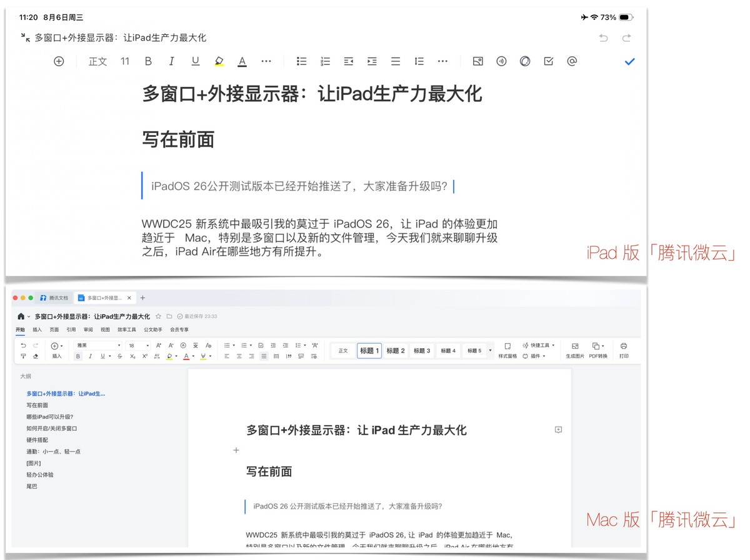This screenshot has width=750, height=560.
Task: Insert checkbox task on iPad toolbar
Action: pos(549,61)
